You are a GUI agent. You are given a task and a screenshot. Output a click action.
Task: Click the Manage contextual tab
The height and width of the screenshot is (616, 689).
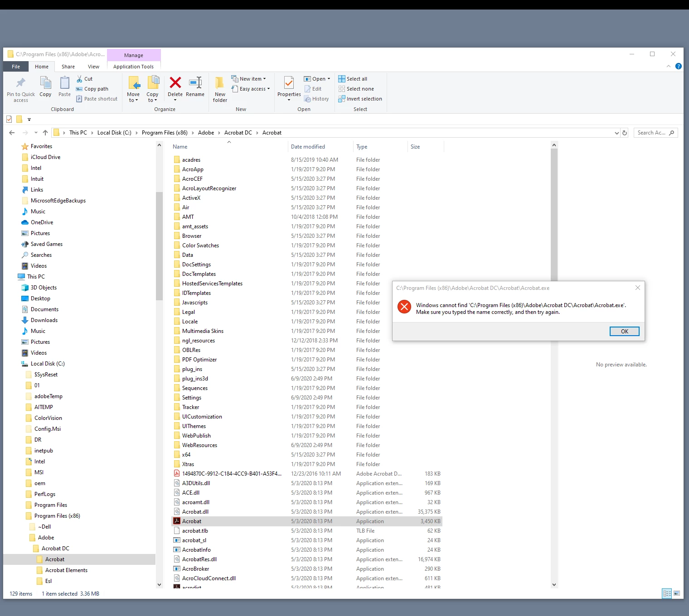click(134, 55)
